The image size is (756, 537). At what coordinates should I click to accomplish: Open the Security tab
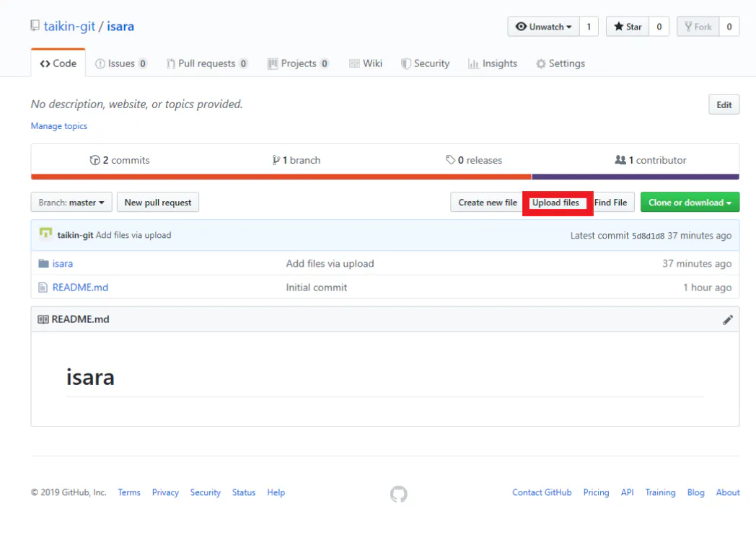tap(426, 63)
